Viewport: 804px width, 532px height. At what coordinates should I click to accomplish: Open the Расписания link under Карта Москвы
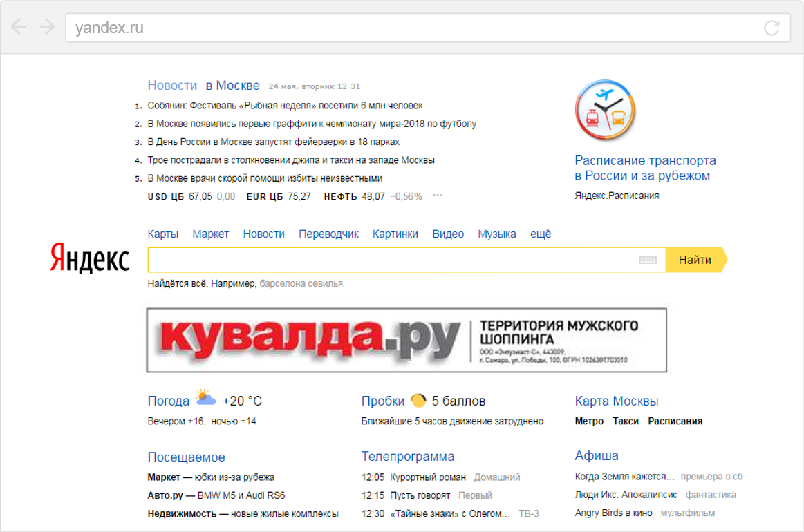[x=675, y=421]
